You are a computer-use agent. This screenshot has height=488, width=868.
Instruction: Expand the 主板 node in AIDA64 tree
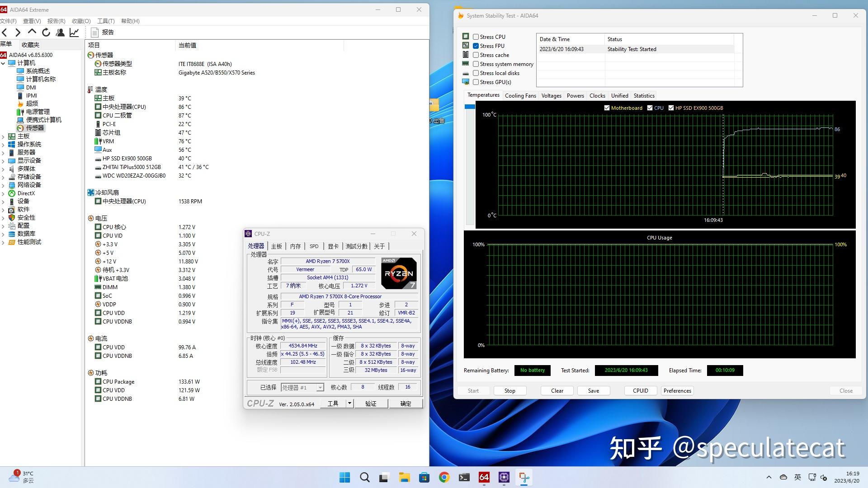[x=4, y=136]
